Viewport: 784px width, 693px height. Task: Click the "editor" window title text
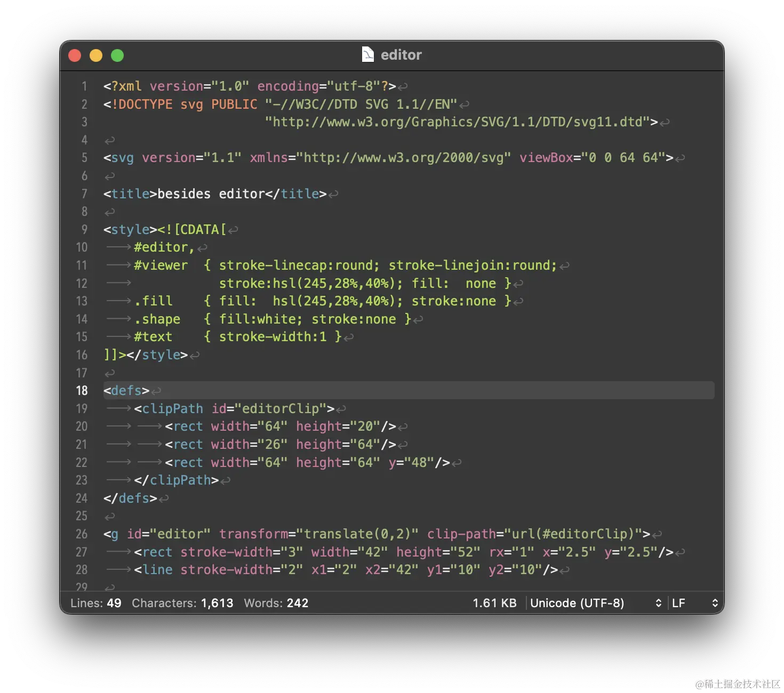click(401, 55)
